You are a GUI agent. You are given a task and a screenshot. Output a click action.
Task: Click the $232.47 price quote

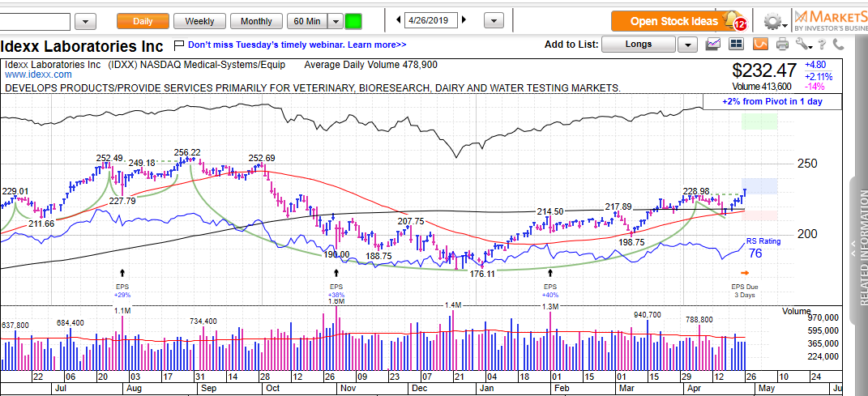(764, 70)
